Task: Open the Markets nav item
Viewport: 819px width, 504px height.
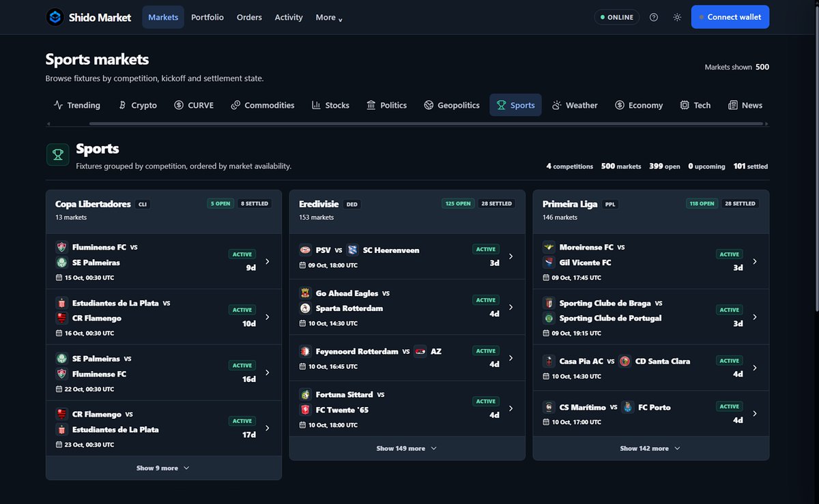Action: [163, 17]
